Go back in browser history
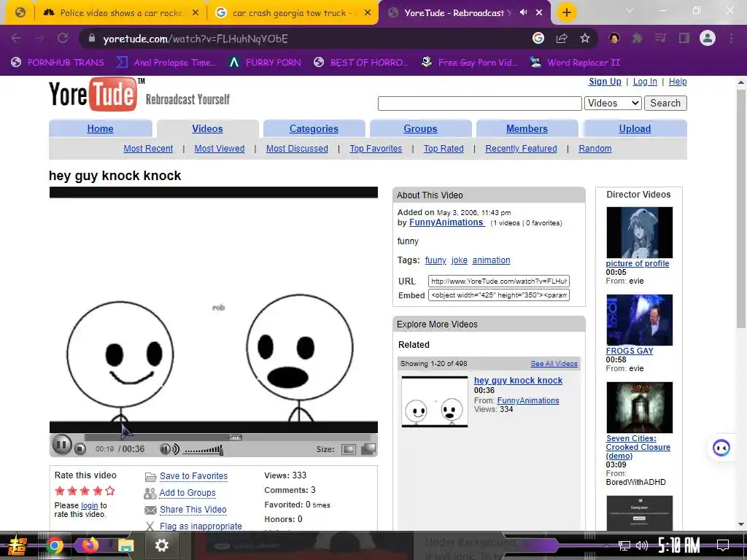Screen dimensions: 747x560 point(16,38)
